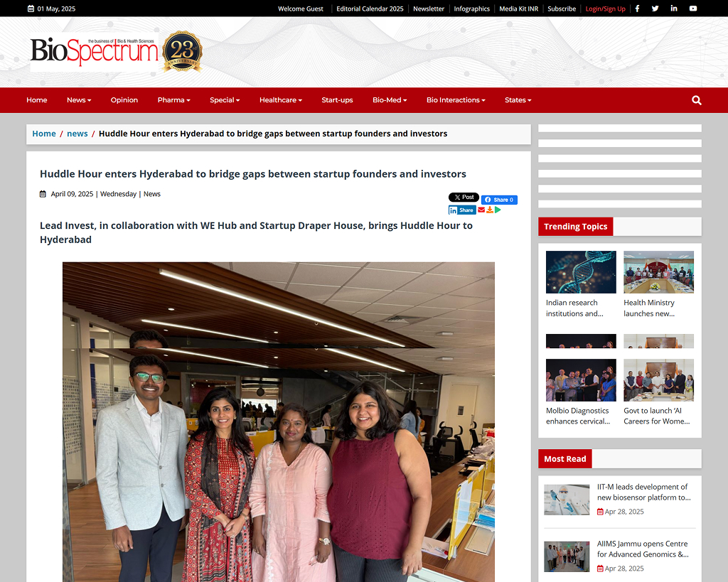Click the LinkedIn Share button
Screen dimensions: 728x582
462,210
